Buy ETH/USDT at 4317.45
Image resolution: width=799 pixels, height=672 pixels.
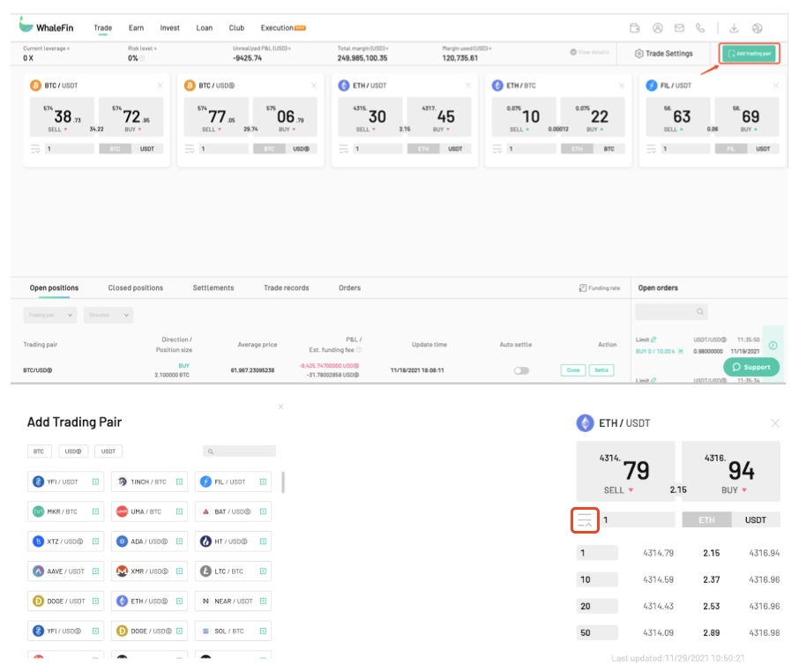[438, 117]
